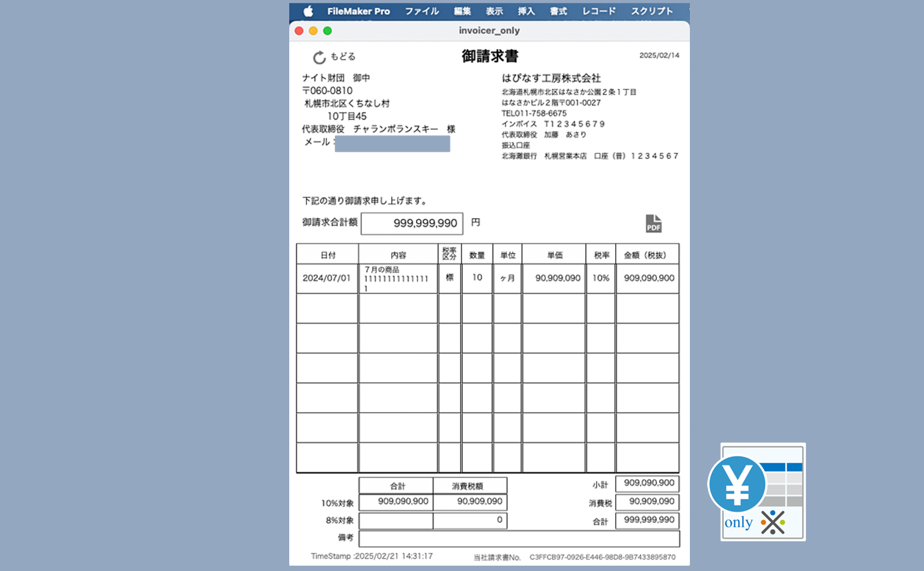This screenshot has height=571, width=924.
Task: Open the Apple menu
Action: (x=308, y=11)
